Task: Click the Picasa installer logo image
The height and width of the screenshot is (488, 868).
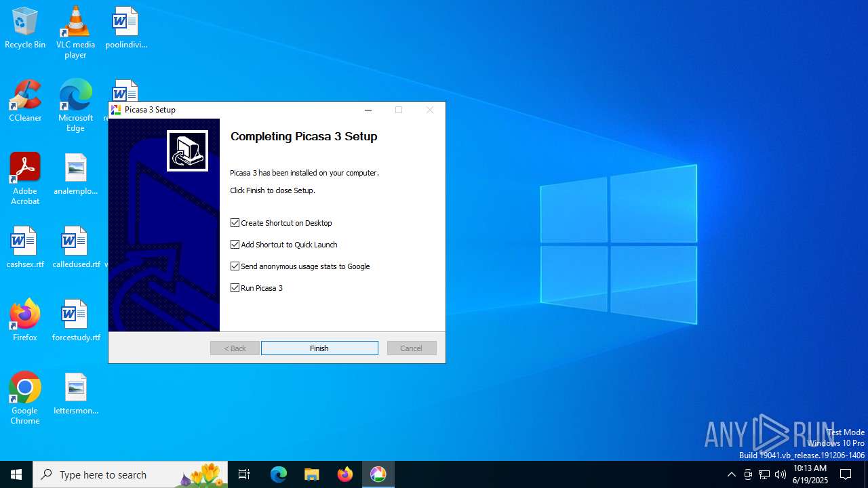Action: click(x=188, y=150)
